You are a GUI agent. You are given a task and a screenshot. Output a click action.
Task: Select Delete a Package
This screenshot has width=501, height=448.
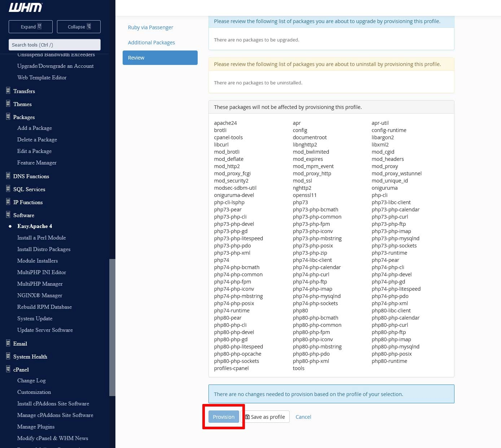point(37,140)
